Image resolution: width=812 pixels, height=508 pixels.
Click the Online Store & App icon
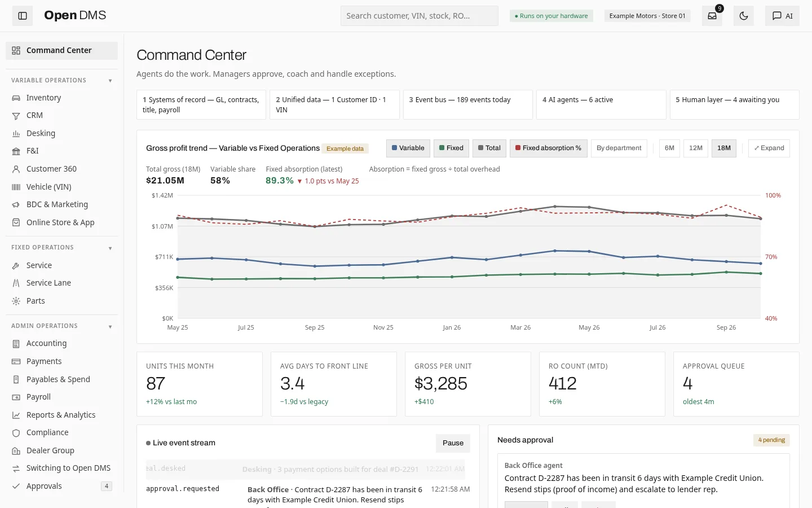pyautogui.click(x=16, y=222)
